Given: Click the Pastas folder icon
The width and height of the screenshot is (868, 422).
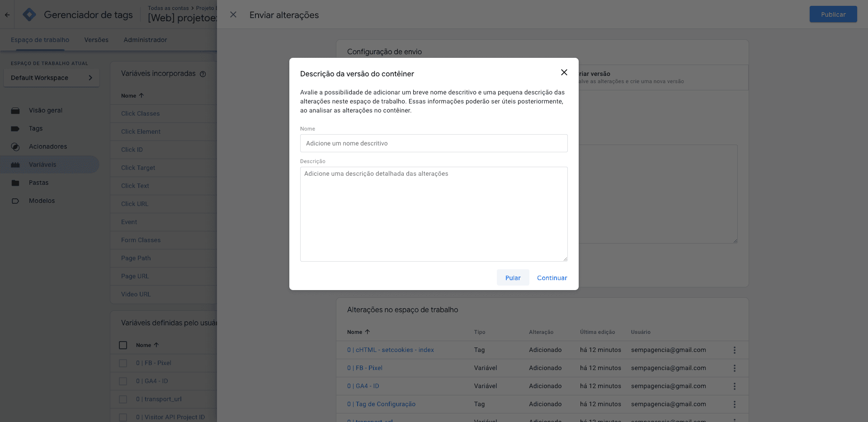Looking at the screenshot, I should pyautogui.click(x=15, y=183).
